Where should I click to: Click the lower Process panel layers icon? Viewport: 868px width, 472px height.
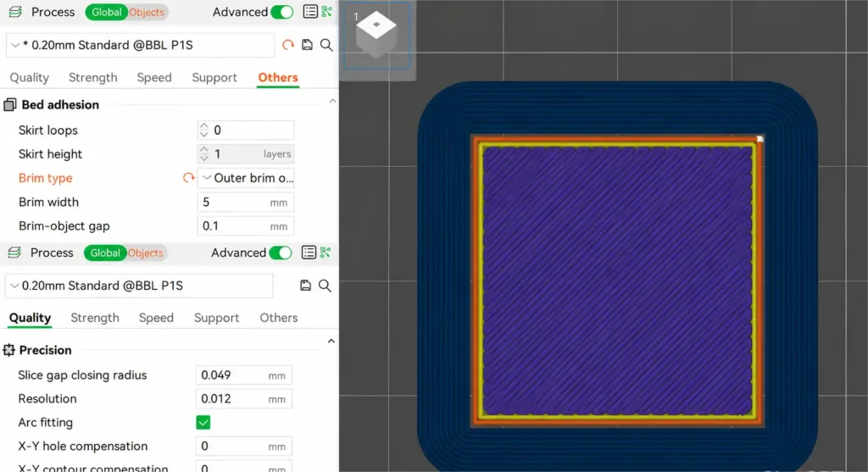click(14, 253)
